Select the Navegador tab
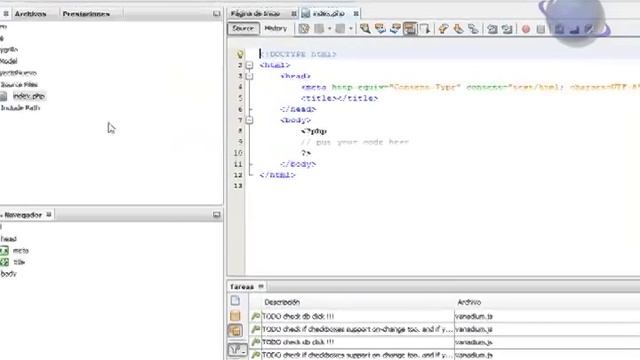This screenshot has height=360, width=640. pos(23,215)
